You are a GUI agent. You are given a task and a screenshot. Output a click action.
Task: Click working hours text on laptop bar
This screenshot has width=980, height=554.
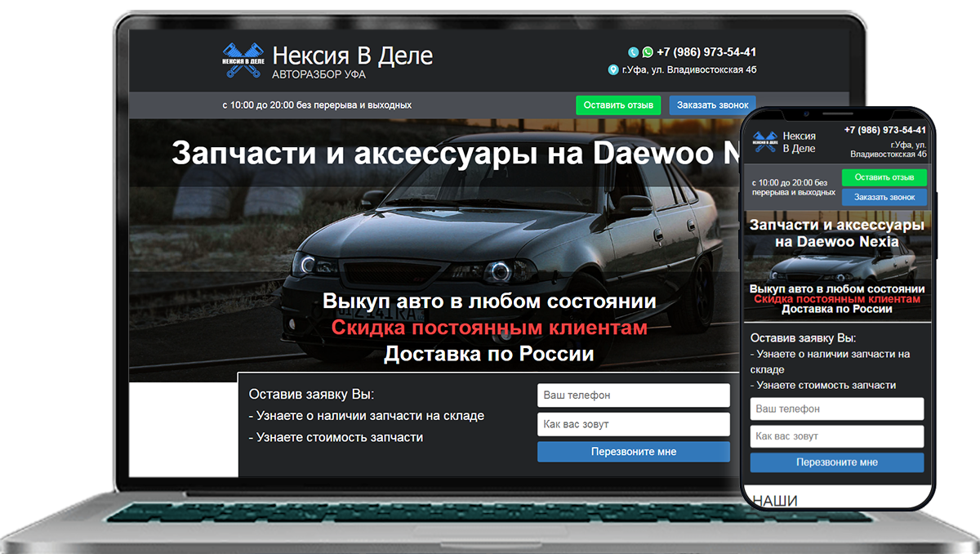click(317, 105)
